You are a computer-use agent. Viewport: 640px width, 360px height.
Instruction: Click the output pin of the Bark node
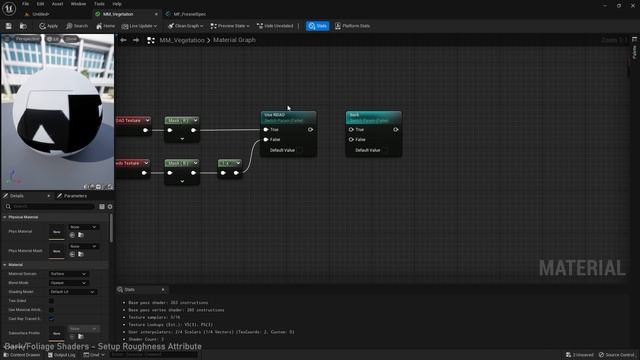tap(396, 129)
